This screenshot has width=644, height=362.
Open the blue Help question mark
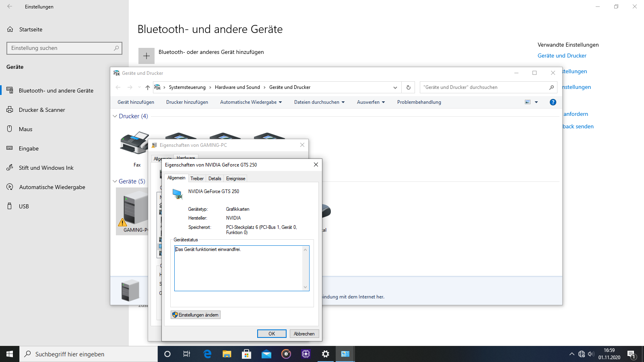click(553, 102)
